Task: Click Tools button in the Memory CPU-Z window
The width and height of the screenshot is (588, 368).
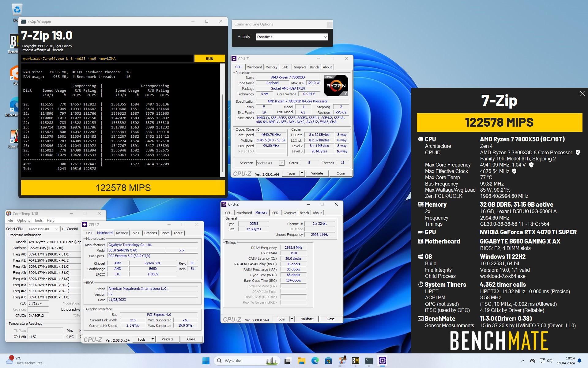Action: point(281,319)
